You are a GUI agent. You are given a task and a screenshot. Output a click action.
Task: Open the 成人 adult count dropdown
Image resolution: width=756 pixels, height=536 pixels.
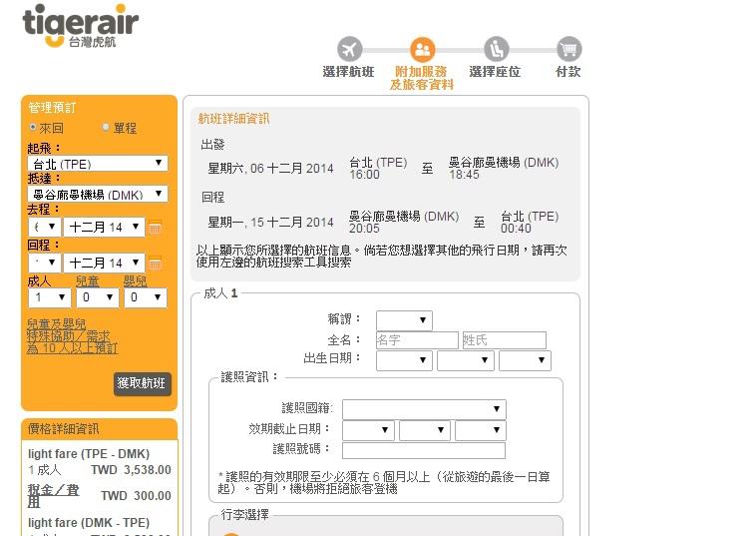click(x=49, y=297)
